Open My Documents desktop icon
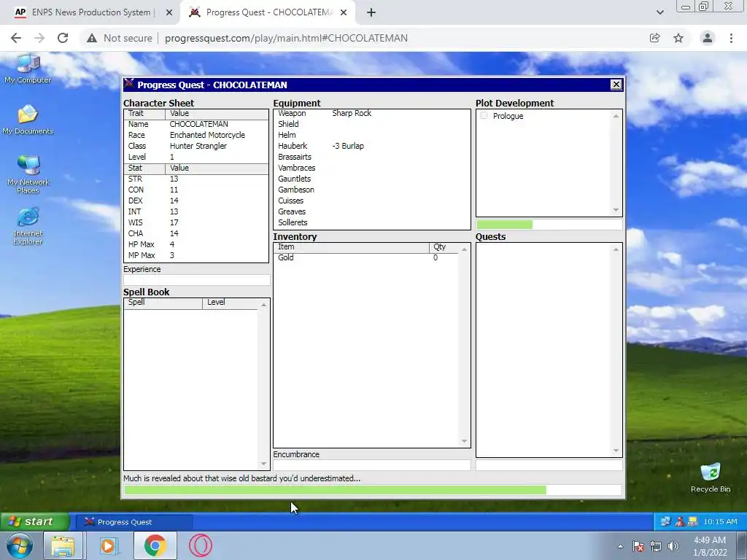Screen dimensions: 747x560 (28, 120)
